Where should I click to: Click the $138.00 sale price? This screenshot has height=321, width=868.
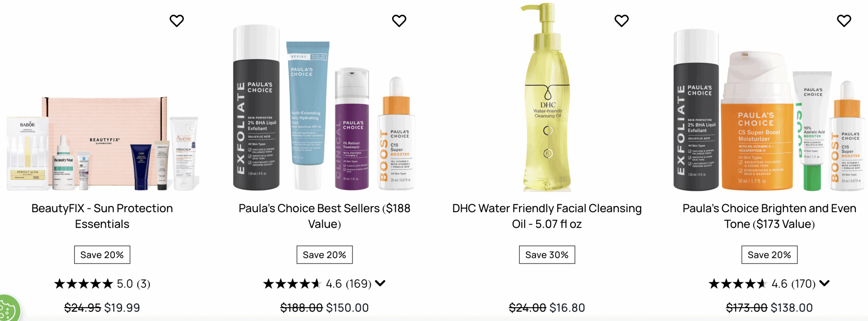click(792, 307)
